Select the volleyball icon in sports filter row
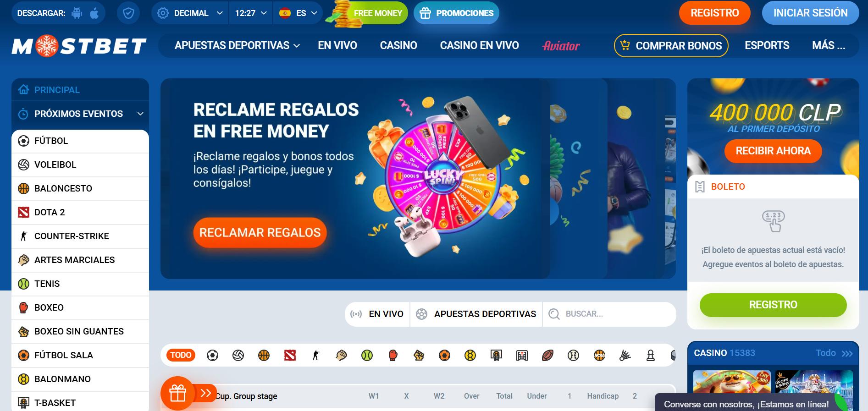The image size is (868, 411). (238, 355)
